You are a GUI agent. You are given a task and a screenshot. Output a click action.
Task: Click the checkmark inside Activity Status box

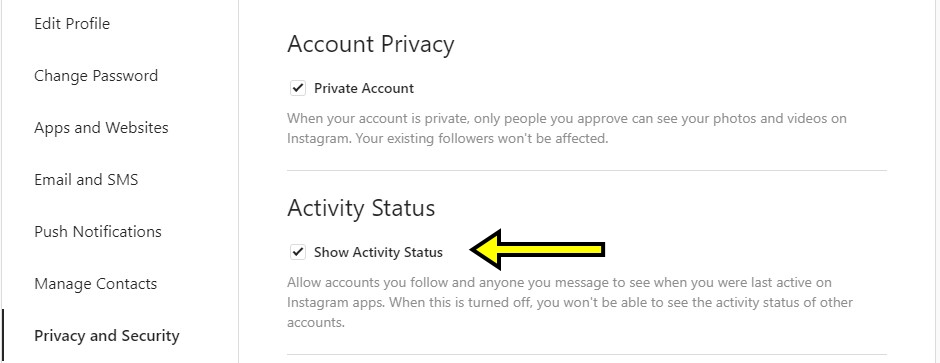tap(298, 252)
